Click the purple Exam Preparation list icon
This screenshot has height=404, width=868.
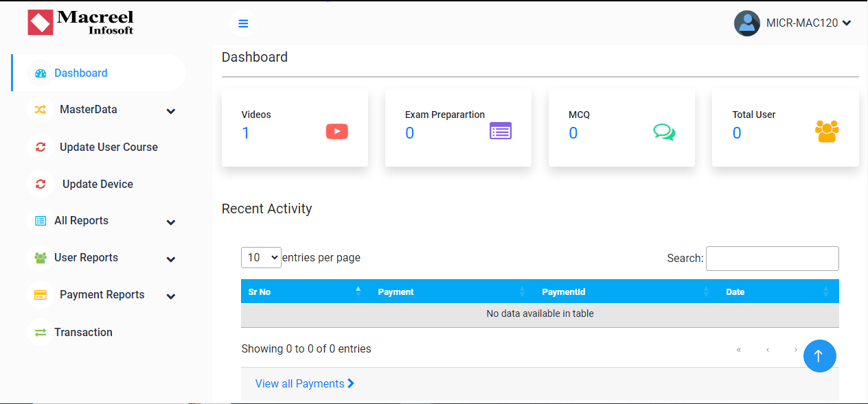(x=501, y=131)
